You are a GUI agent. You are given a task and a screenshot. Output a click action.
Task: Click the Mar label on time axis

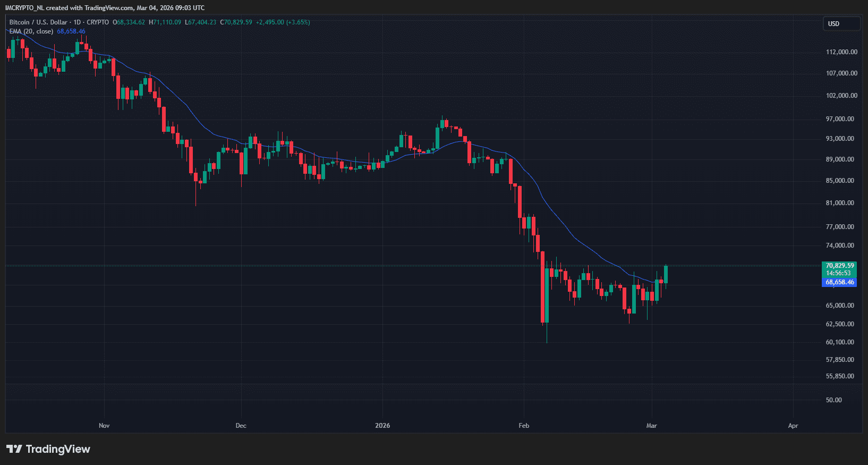651,426
